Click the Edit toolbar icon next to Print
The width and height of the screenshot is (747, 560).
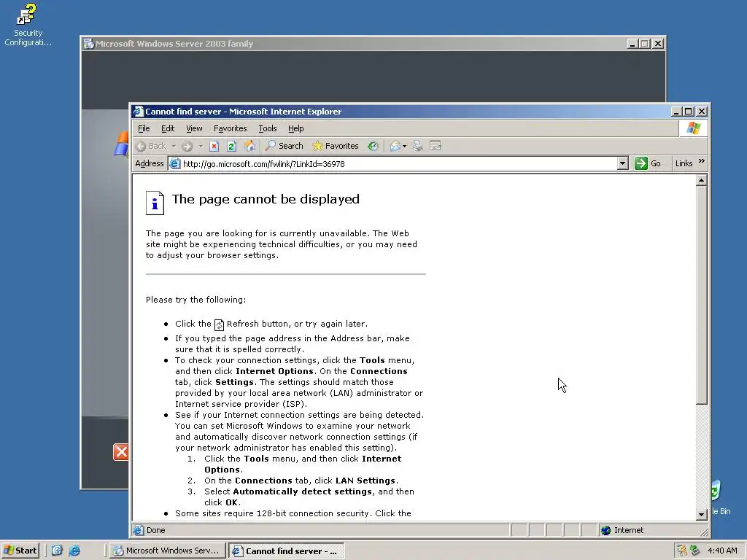point(436,146)
